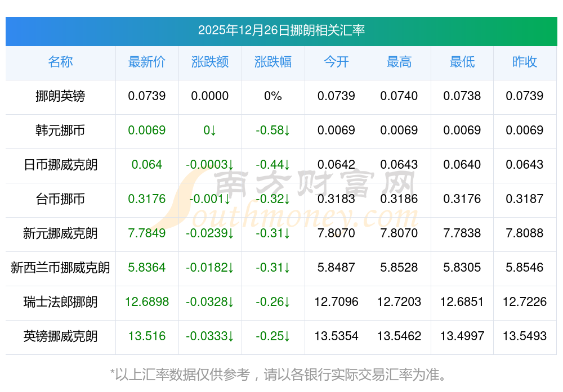Open the 新西兰币挪威克朗 currency pair
Screen dimensions: 563x392
(60, 268)
